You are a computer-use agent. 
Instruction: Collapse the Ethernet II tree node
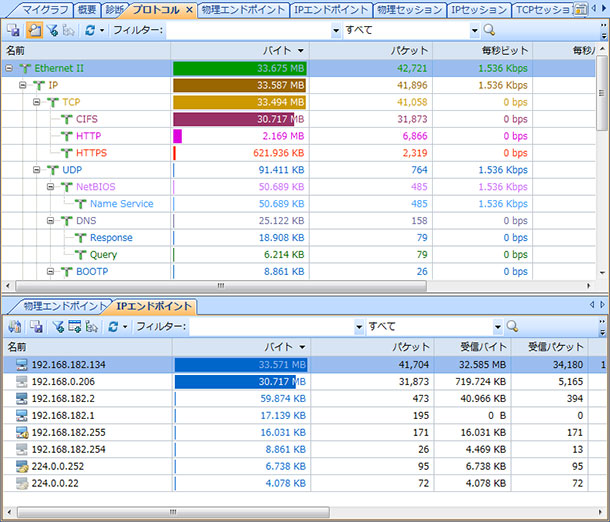[9, 68]
